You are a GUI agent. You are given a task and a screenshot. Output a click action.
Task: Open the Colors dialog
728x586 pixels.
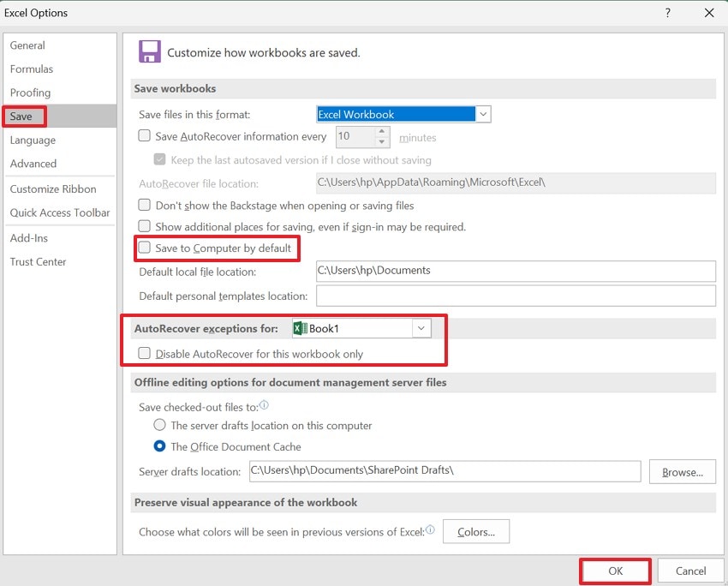point(476,531)
